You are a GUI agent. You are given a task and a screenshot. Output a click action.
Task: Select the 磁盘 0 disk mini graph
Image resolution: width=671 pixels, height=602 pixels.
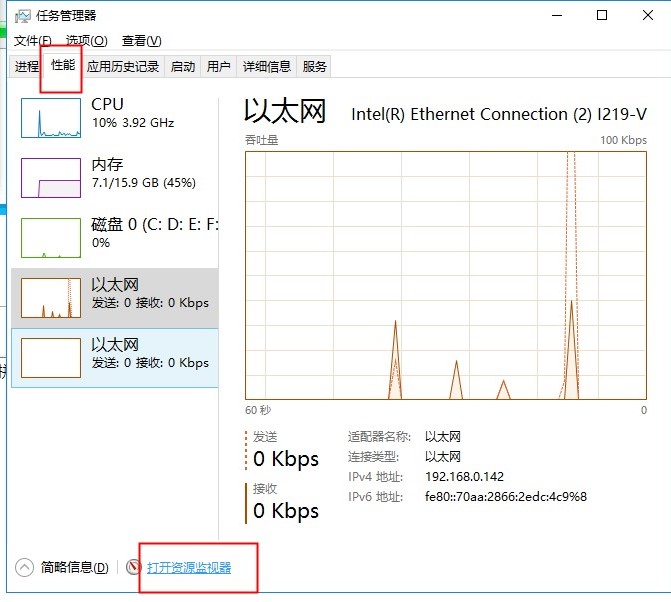point(51,238)
